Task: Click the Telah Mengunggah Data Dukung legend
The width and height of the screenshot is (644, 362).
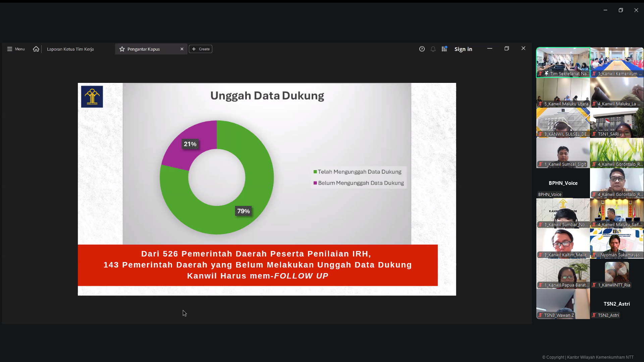Action: pyautogui.click(x=359, y=172)
